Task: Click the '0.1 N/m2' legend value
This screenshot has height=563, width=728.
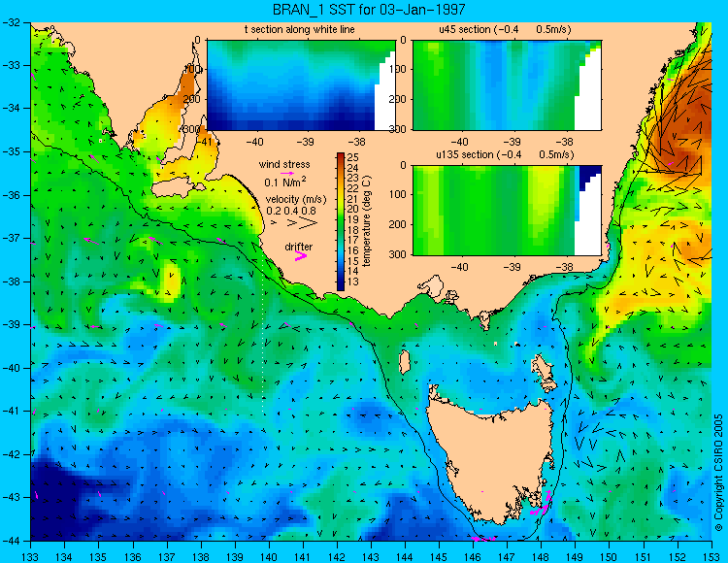Action: pos(285,182)
